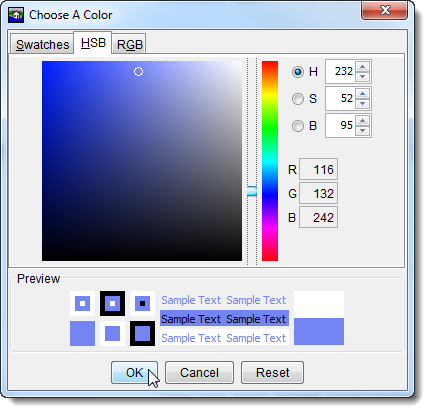Click the Reset button
This screenshot has height=413, width=430.
(272, 372)
